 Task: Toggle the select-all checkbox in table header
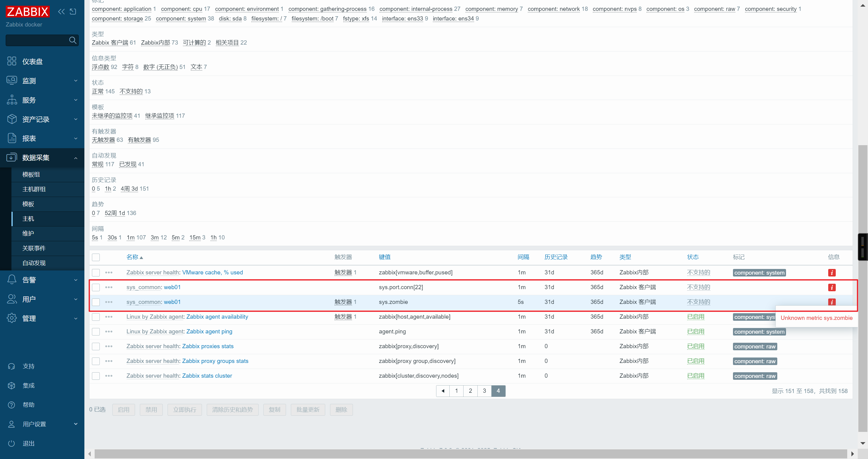(x=96, y=257)
